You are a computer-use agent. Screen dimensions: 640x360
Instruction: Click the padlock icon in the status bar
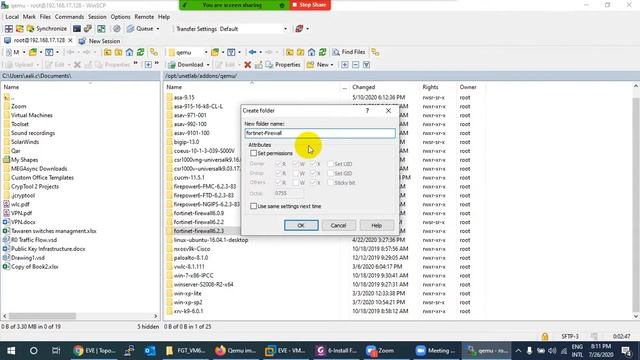(x=545, y=336)
